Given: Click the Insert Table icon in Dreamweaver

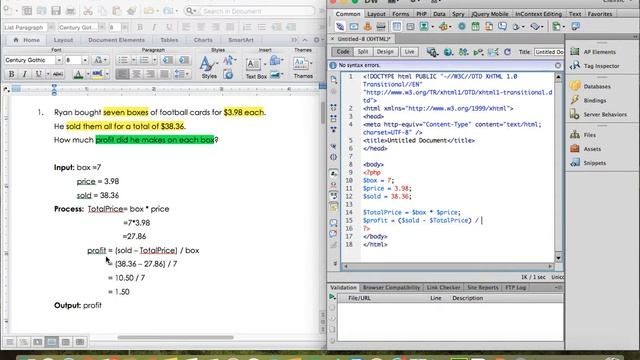Looking at the screenshot, I should tap(396, 27).
